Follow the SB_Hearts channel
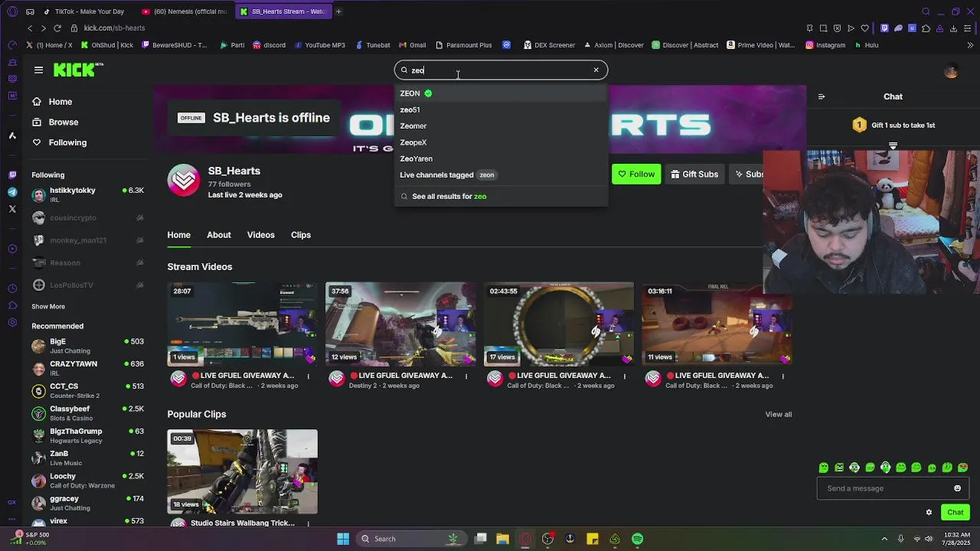The height and width of the screenshot is (551, 980). click(x=636, y=174)
